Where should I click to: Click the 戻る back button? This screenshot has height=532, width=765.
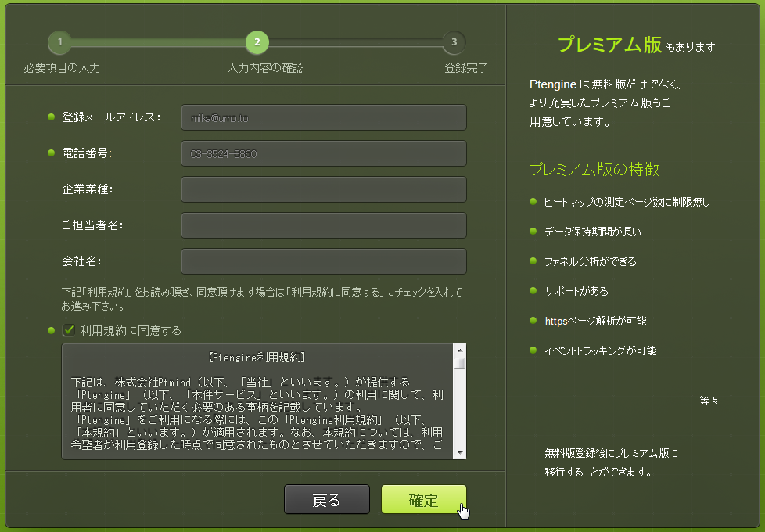pyautogui.click(x=327, y=499)
